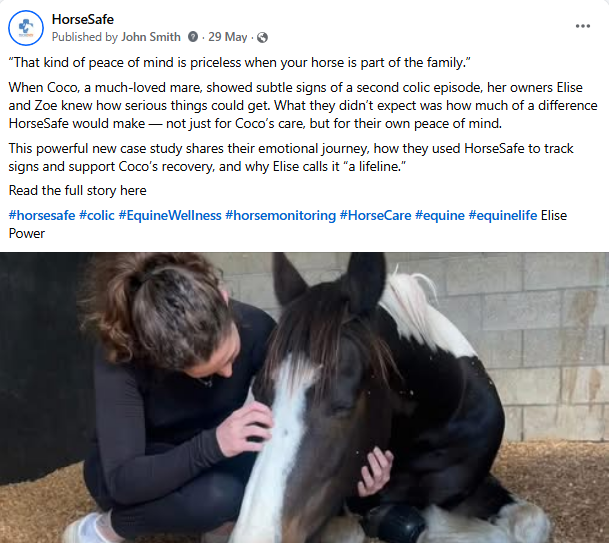Image resolution: width=609 pixels, height=543 pixels.
Task: Click the question mark publisher info icon
Action: (193, 37)
